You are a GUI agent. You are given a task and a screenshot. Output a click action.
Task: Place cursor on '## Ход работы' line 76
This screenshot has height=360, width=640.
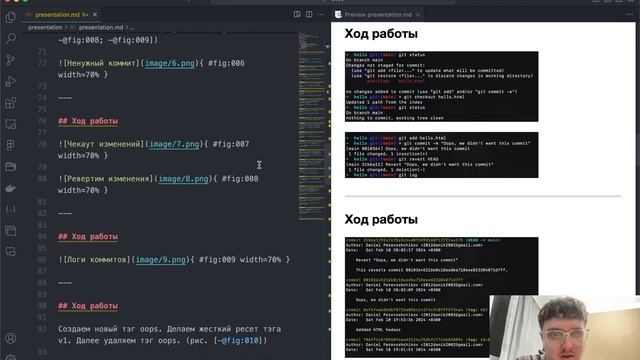click(x=88, y=121)
